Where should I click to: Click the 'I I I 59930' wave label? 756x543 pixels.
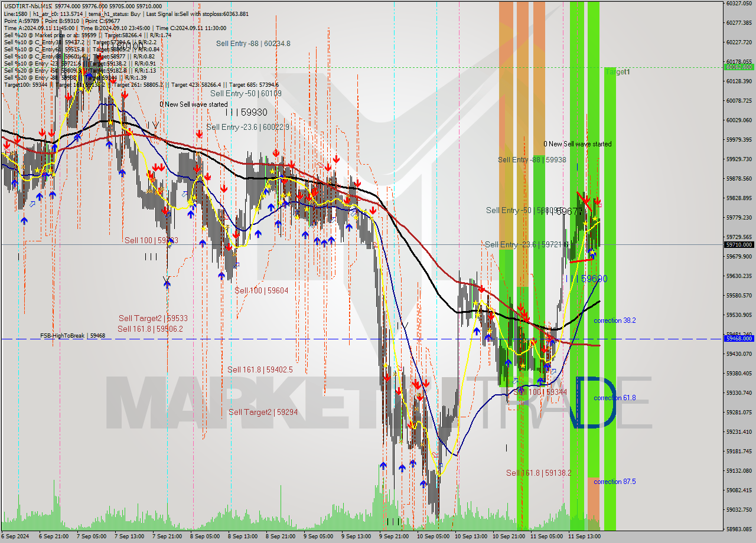pos(246,112)
